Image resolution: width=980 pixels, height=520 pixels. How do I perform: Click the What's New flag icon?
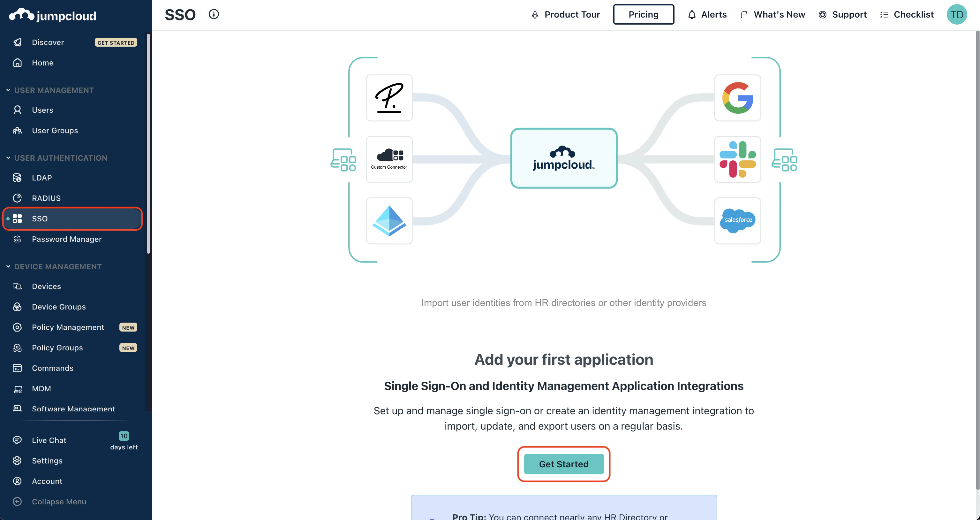(x=744, y=15)
